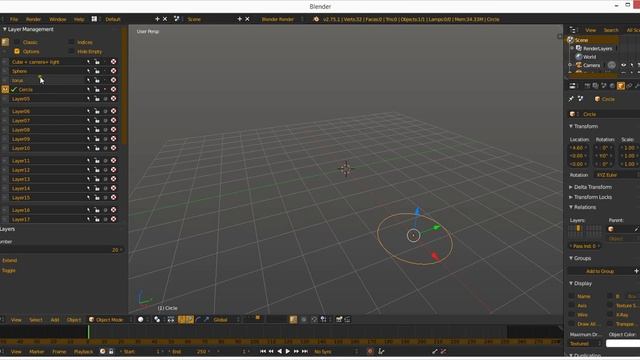Click the wire dot icon for Layer08
The height and width of the screenshot is (360, 640).
[x=105, y=130]
